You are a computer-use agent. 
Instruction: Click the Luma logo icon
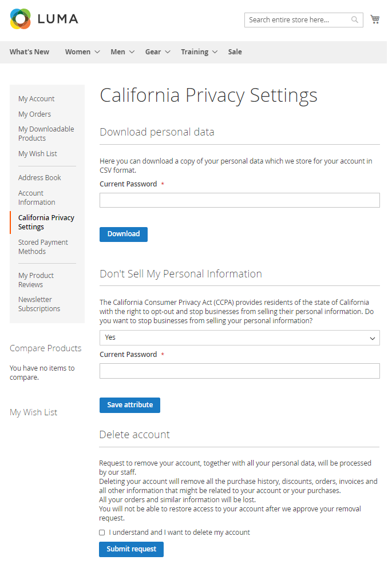coord(21,19)
